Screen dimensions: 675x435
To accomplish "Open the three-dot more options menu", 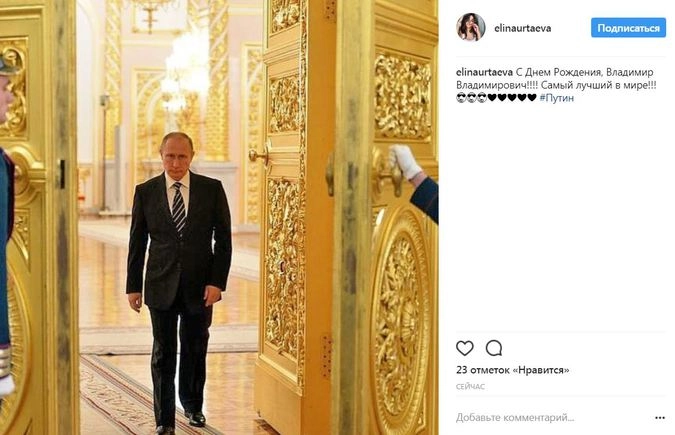I will [x=660, y=418].
